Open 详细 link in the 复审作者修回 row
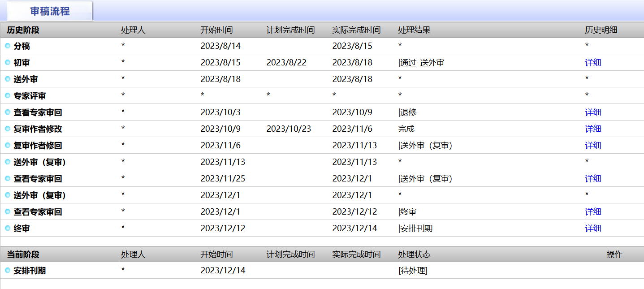This screenshot has height=289, width=644. tap(593, 146)
